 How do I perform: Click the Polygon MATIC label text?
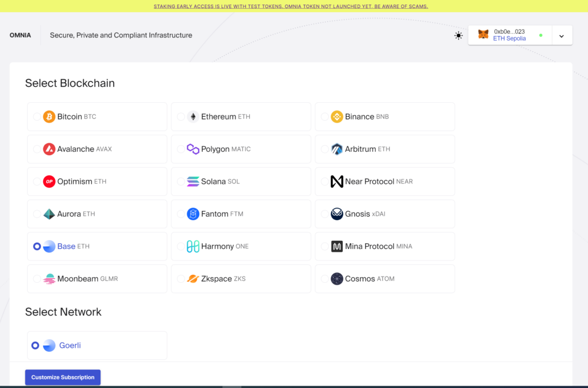[226, 149]
